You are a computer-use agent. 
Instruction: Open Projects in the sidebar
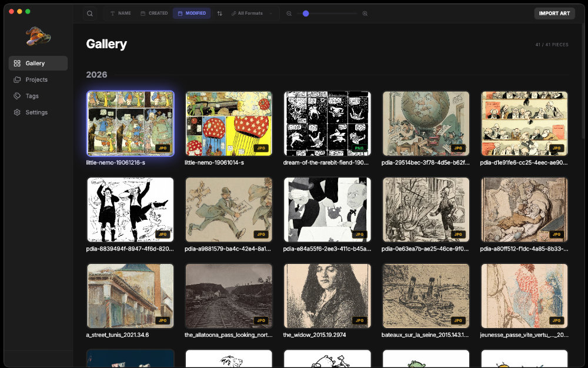(x=38, y=79)
